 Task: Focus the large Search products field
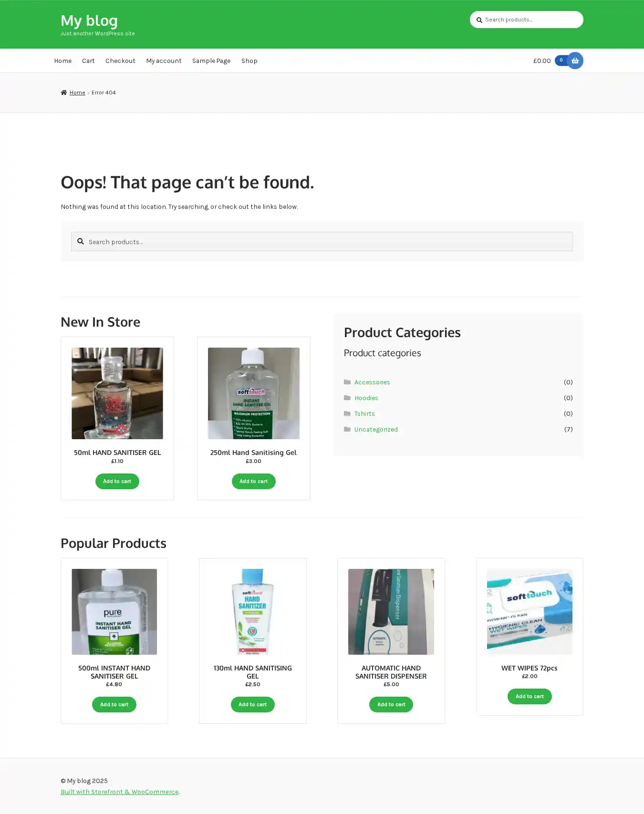(329, 242)
